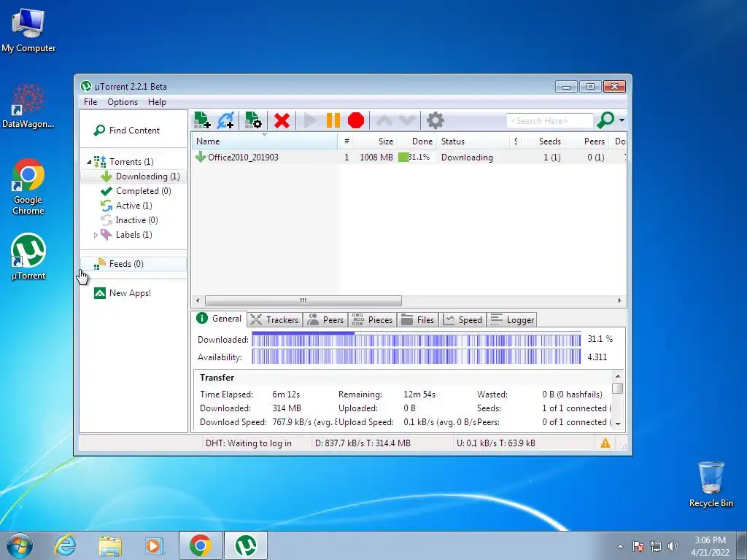This screenshot has height=560, width=747.
Task: Open the Help menu
Action: [157, 102]
